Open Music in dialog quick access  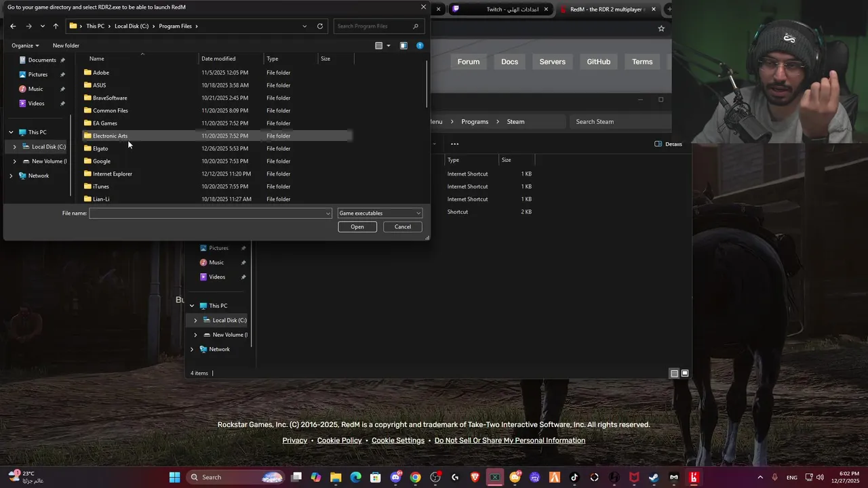35,89
